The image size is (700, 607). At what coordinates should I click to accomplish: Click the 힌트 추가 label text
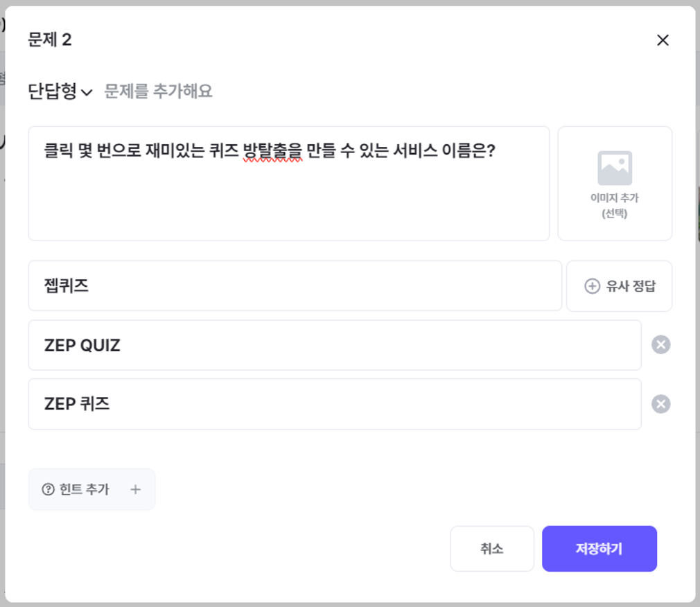pos(85,490)
